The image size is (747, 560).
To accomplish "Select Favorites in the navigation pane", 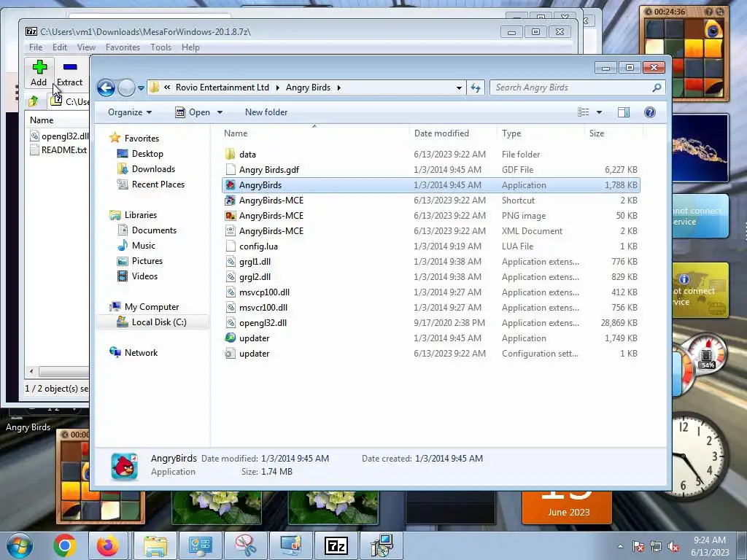I will tap(142, 138).
